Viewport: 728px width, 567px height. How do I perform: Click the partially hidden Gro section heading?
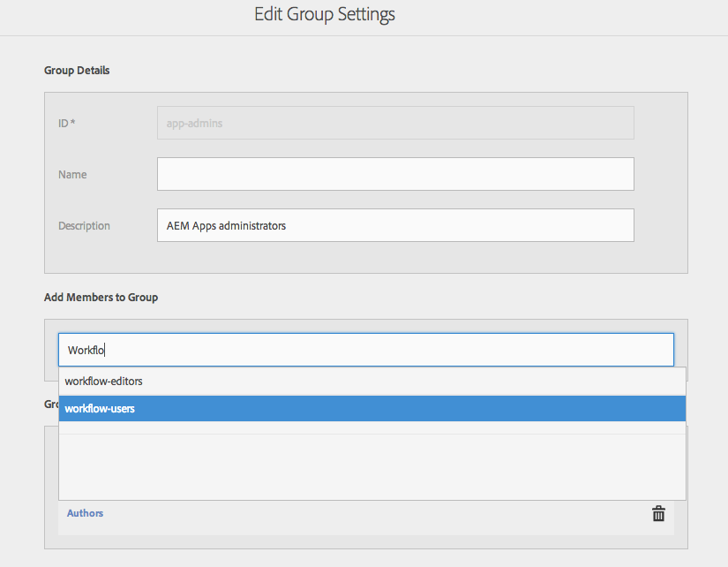click(50, 404)
